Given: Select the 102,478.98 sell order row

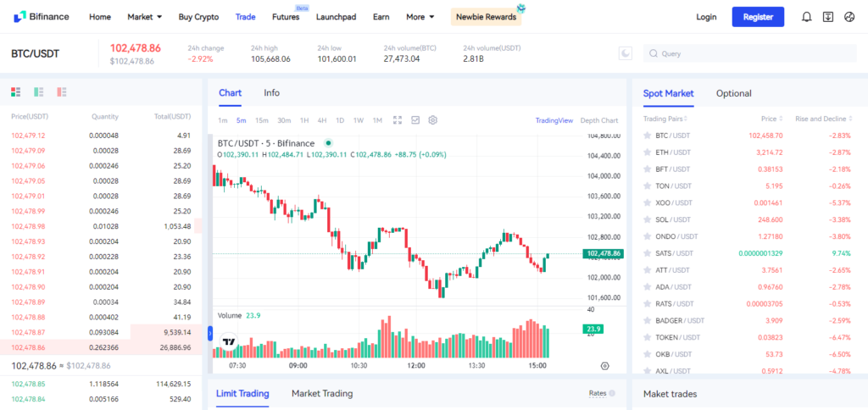Looking at the screenshot, I should [x=101, y=226].
